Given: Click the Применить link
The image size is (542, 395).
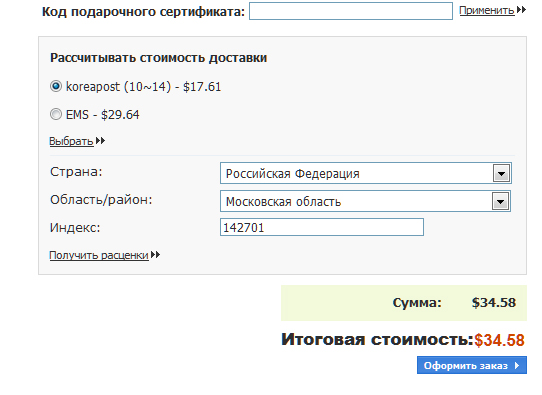Looking at the screenshot, I should [x=487, y=10].
